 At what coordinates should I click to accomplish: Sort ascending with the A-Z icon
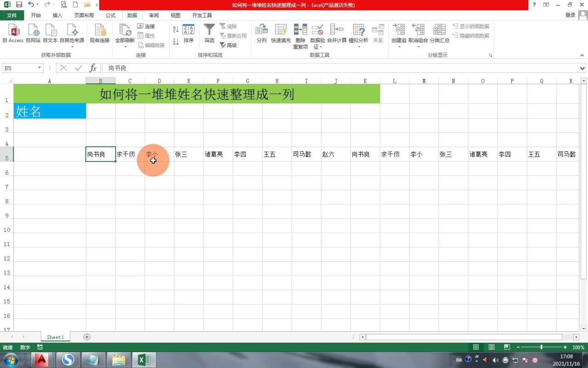pyautogui.click(x=175, y=29)
